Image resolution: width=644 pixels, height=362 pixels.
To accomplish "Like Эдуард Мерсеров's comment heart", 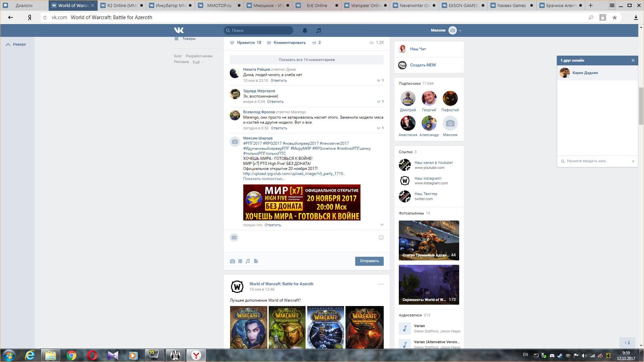I will coord(379,102).
